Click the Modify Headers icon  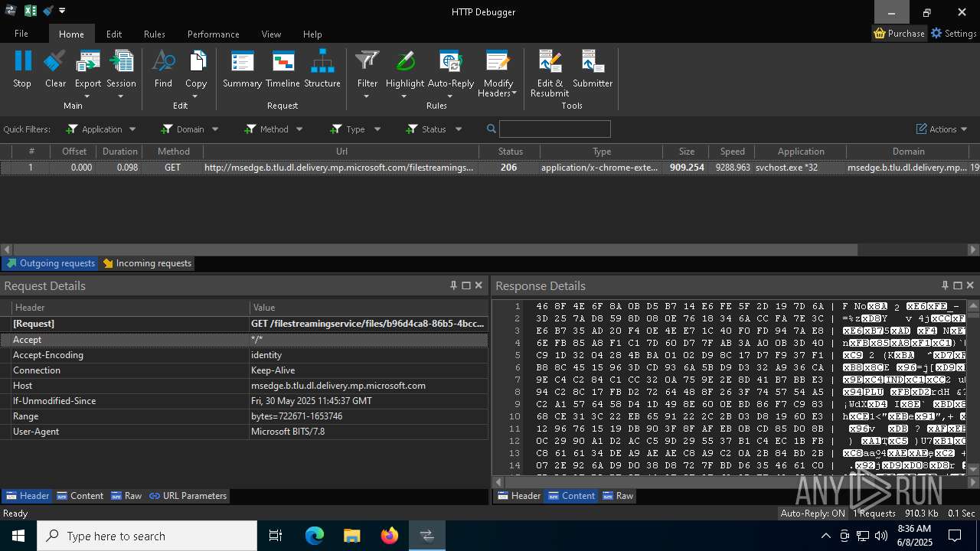[498, 62]
